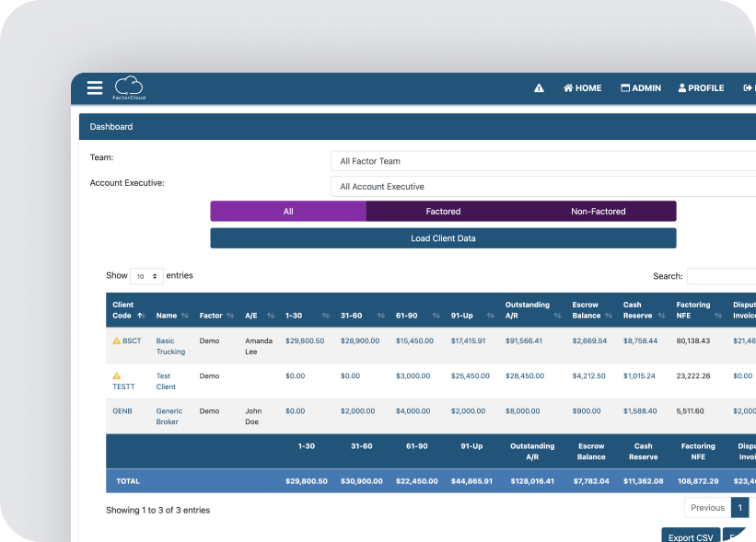The height and width of the screenshot is (542, 756).
Task: Switch to the Factored tab
Action: pyautogui.click(x=443, y=211)
